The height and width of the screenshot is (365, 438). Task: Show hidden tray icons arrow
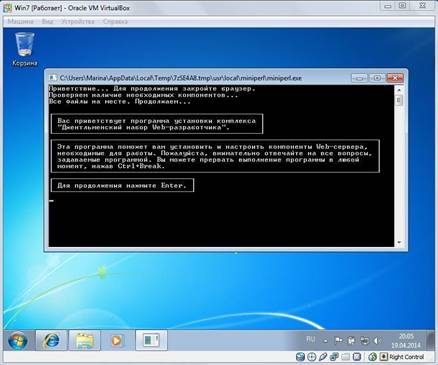point(326,341)
